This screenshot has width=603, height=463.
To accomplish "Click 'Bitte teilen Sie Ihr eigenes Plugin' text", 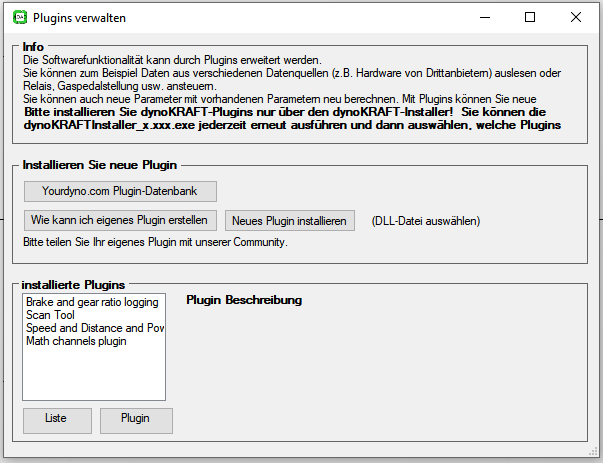I will click(155, 242).
